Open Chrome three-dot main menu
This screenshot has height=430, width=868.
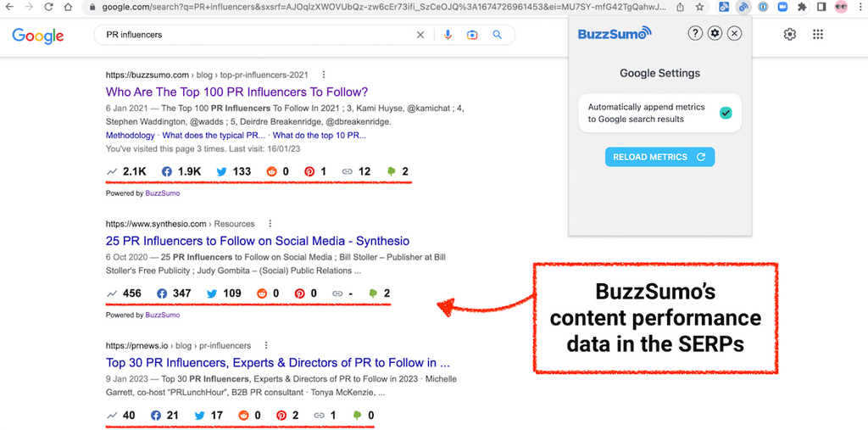coord(860,7)
